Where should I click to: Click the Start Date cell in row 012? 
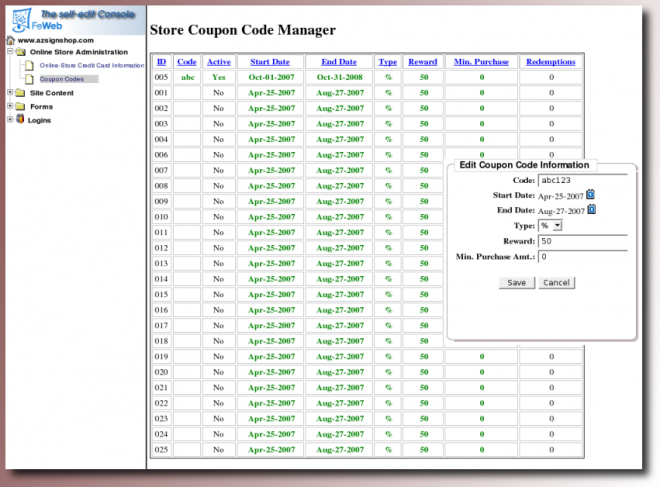pyautogui.click(x=271, y=248)
